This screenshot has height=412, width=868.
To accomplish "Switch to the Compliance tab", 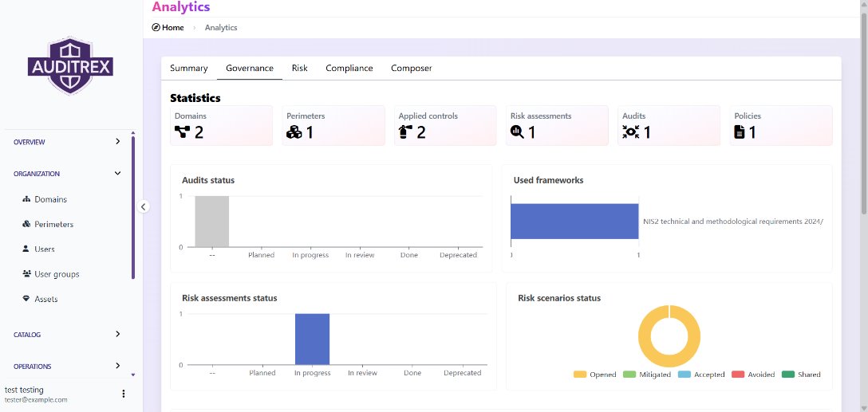I will tap(349, 69).
